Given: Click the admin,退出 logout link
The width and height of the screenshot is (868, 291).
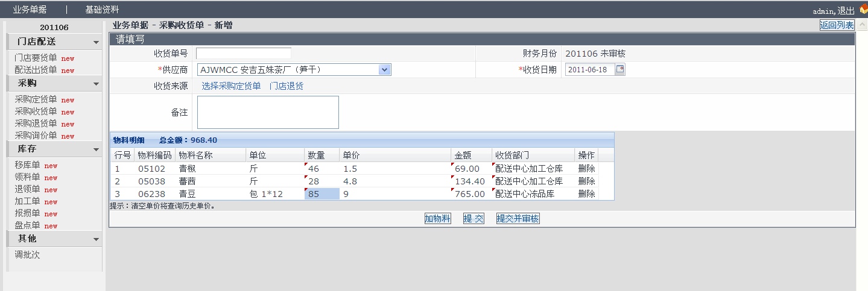Looking at the screenshot, I should (834, 11).
